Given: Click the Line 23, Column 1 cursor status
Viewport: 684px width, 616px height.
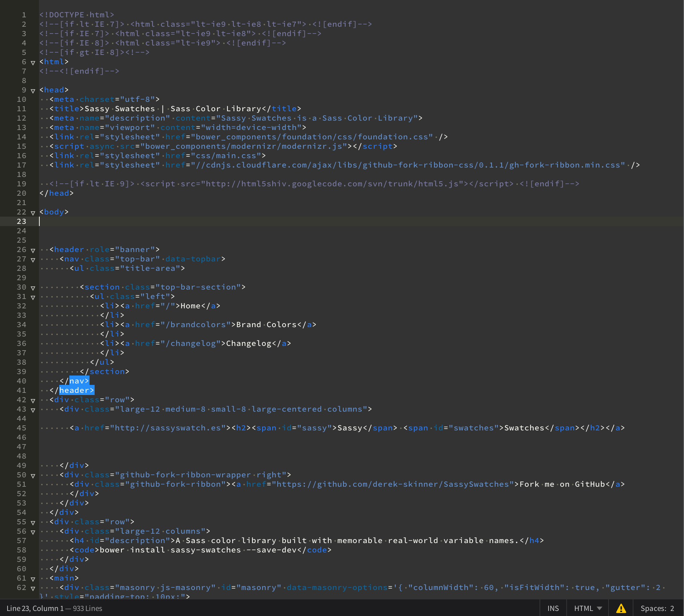Looking at the screenshot, I should 35,608.
